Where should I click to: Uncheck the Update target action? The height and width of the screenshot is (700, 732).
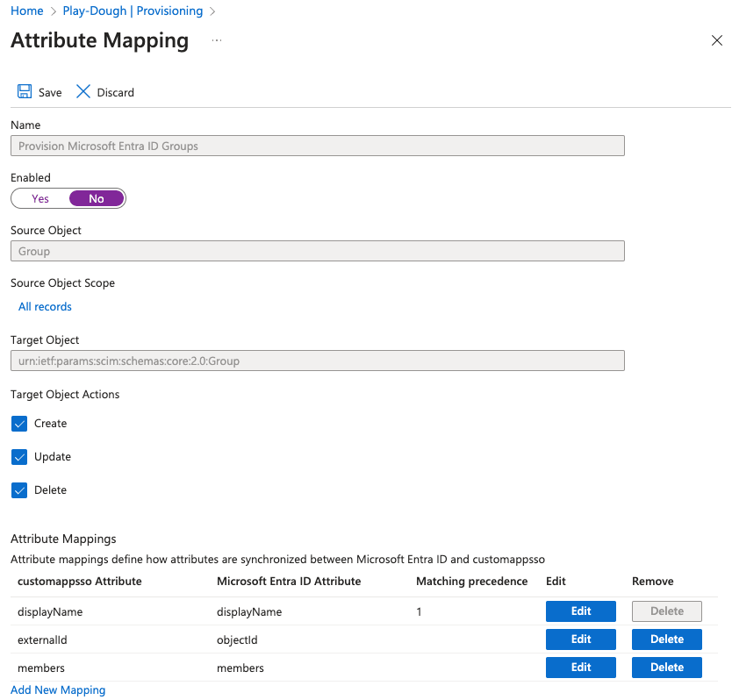tap(18, 457)
